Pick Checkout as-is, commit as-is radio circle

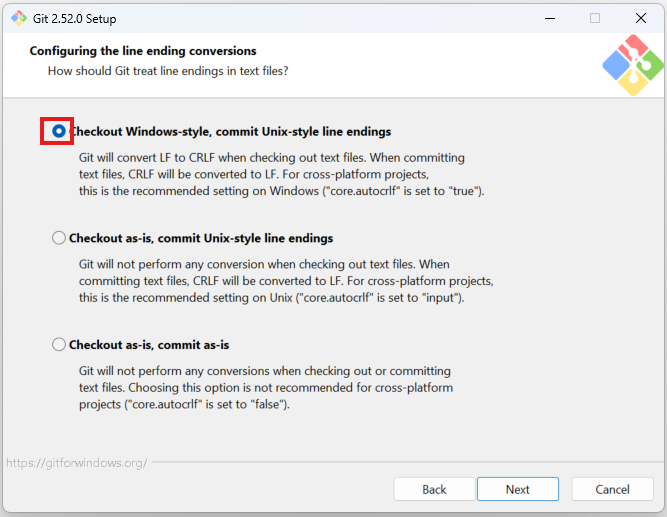(x=59, y=345)
